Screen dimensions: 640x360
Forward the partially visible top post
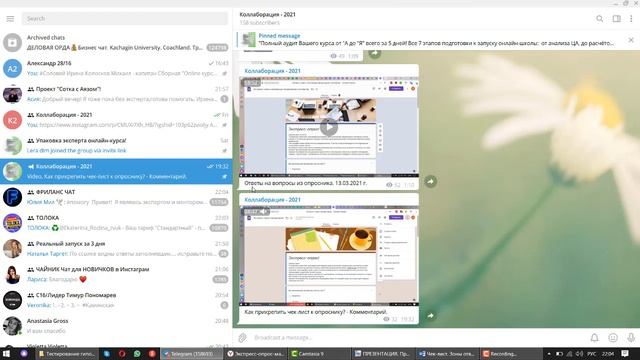tap(375, 53)
